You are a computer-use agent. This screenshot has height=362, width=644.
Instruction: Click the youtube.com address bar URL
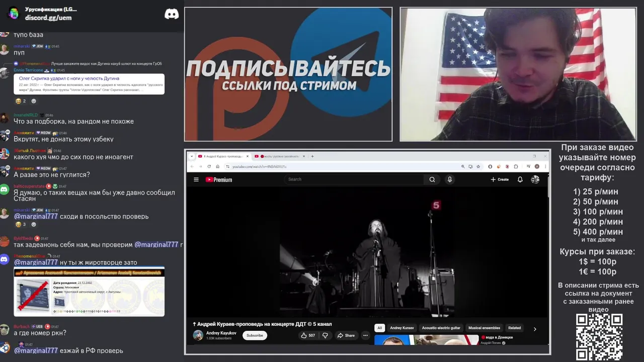pos(259,166)
